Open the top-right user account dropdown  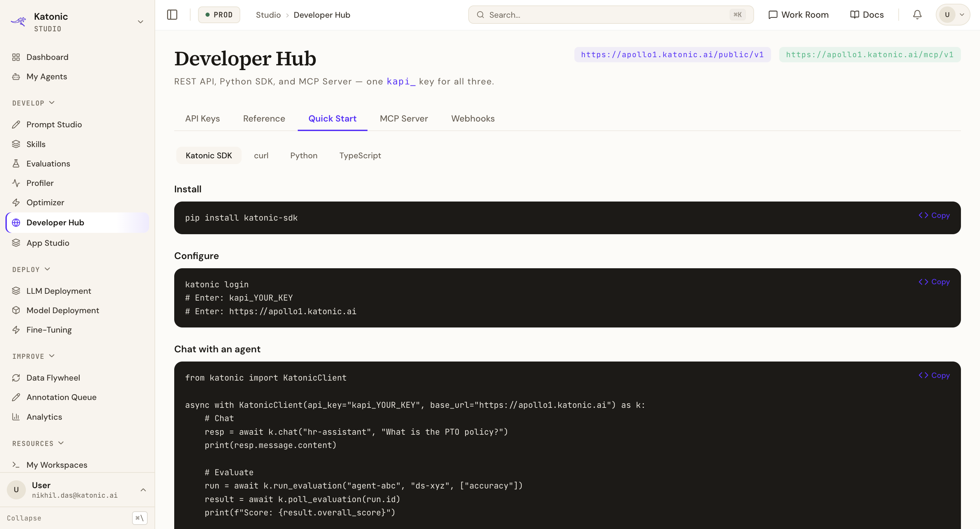pyautogui.click(x=953, y=15)
